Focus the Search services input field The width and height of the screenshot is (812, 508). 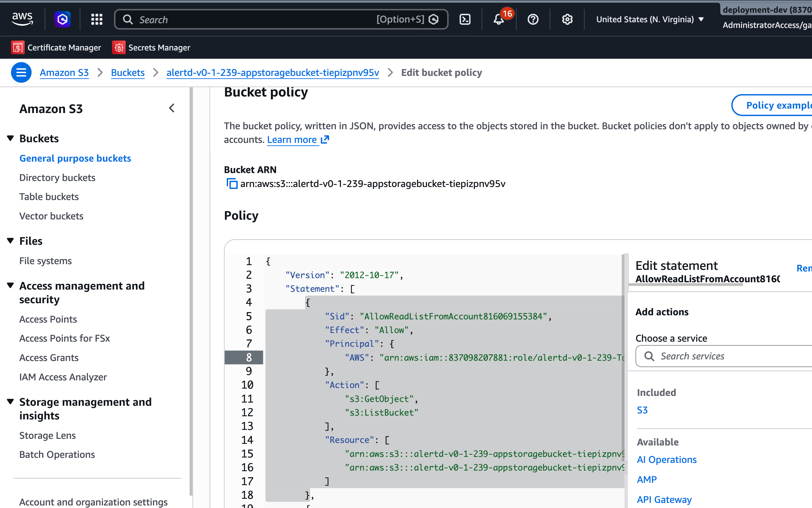[724, 356]
